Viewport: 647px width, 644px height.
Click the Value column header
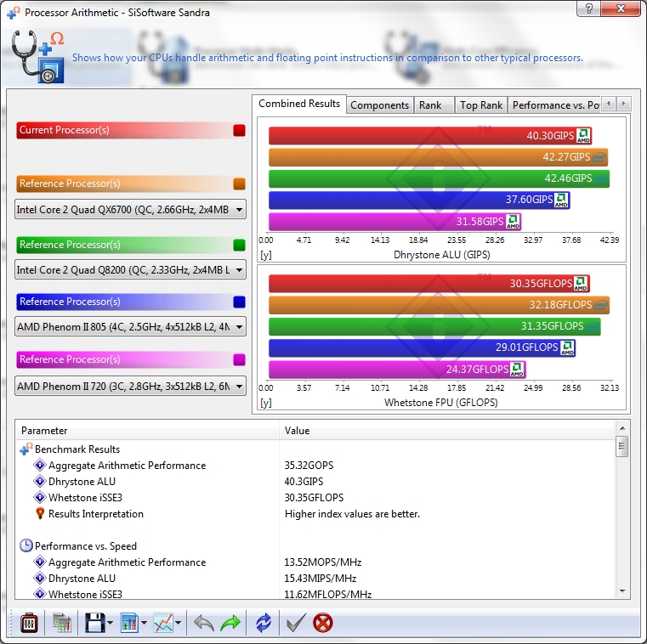point(447,431)
